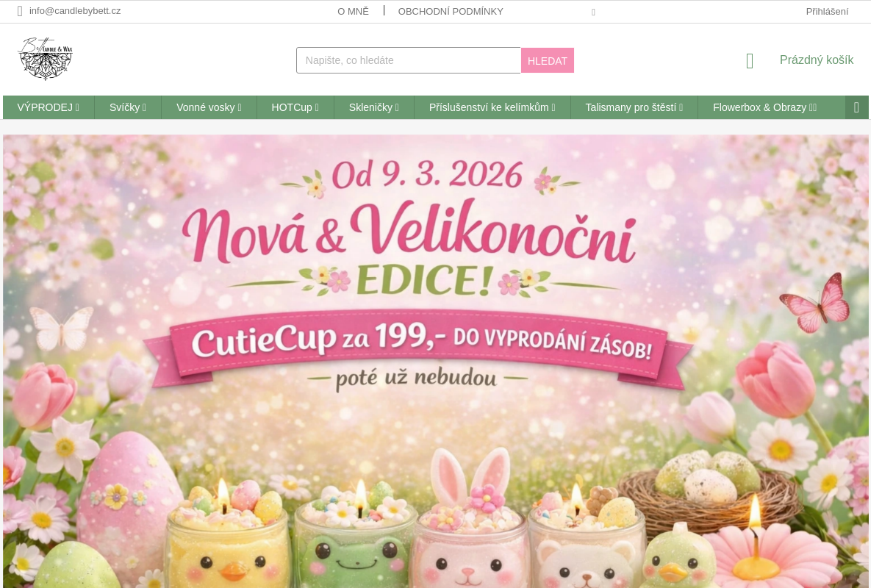The width and height of the screenshot is (882, 588).
Task: Open the Skleničky category
Action: click(374, 107)
